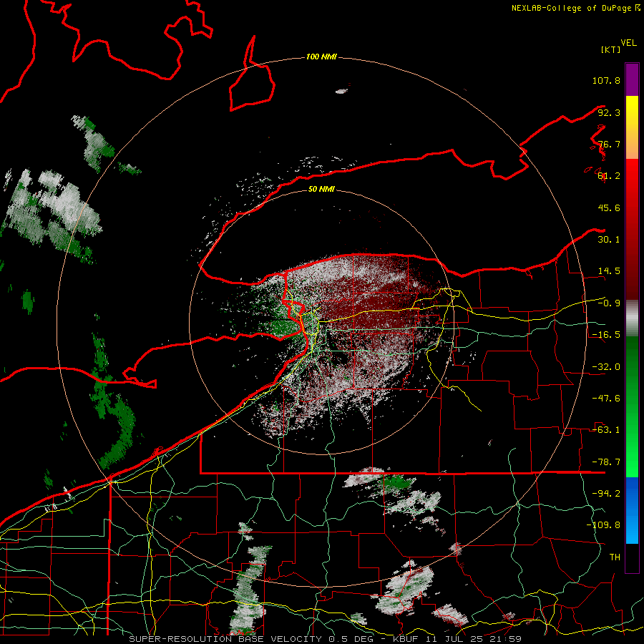Image resolution: width=644 pixels, height=644 pixels.
Task: Click the -47.6 velocity scale value
Action: 606,399
